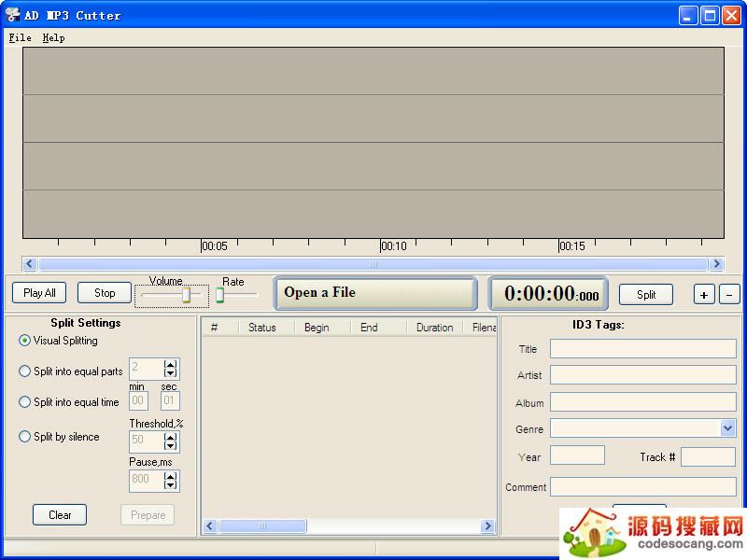Viewport: 747px width, 560px height.
Task: Click the zoom out minus button
Action: point(730,294)
